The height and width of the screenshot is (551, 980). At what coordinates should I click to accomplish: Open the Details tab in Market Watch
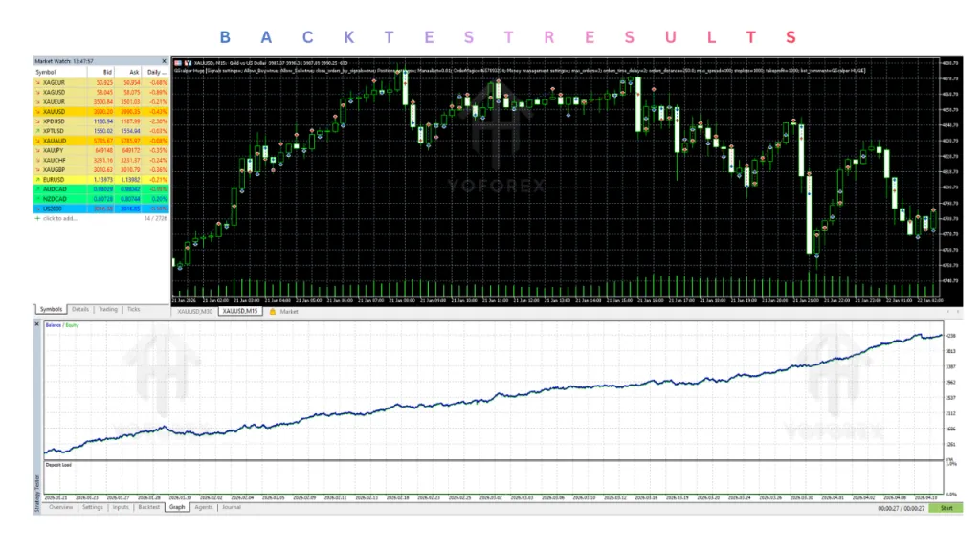pos(80,309)
